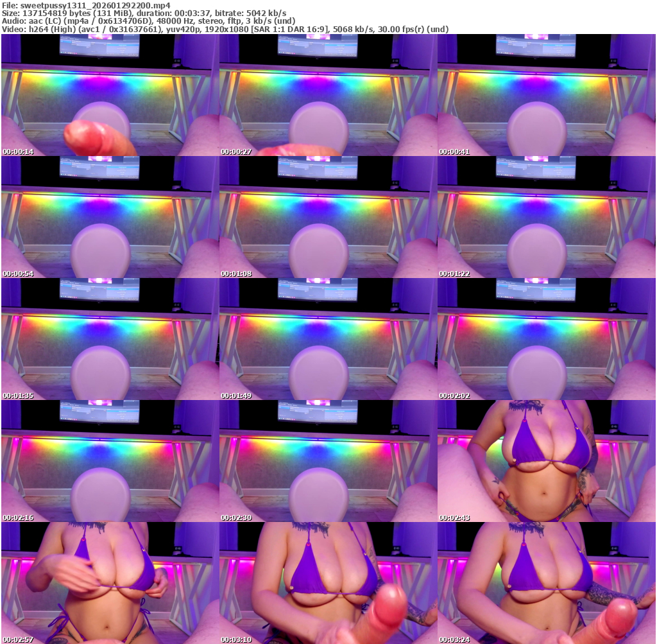Choose the final frame at 00:03:24

(x=547, y=583)
